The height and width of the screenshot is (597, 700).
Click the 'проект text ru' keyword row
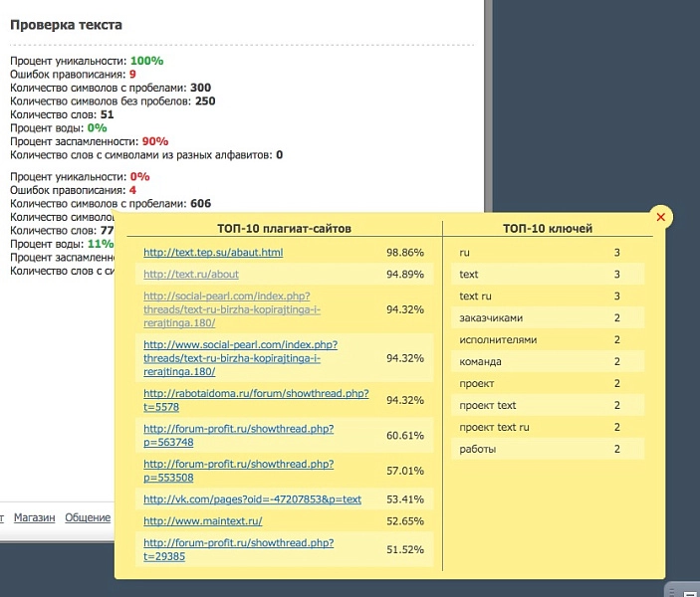coord(548,428)
